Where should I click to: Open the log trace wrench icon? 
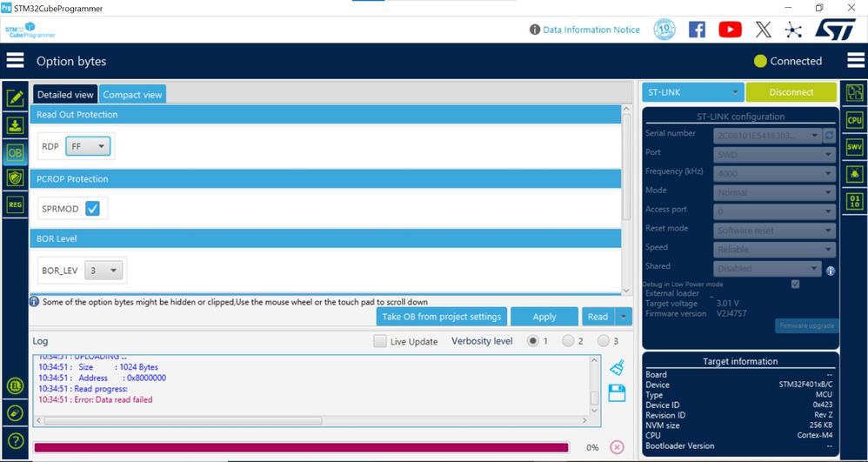click(x=15, y=413)
